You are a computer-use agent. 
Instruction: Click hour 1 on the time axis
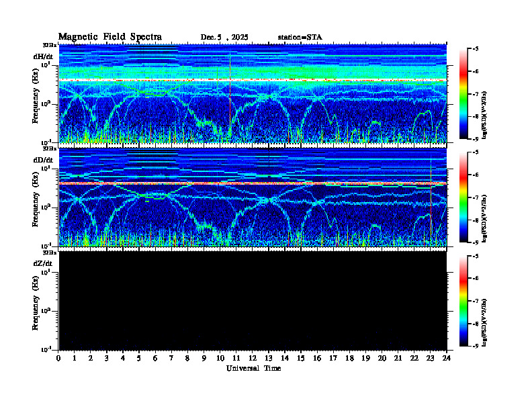pos(75,359)
